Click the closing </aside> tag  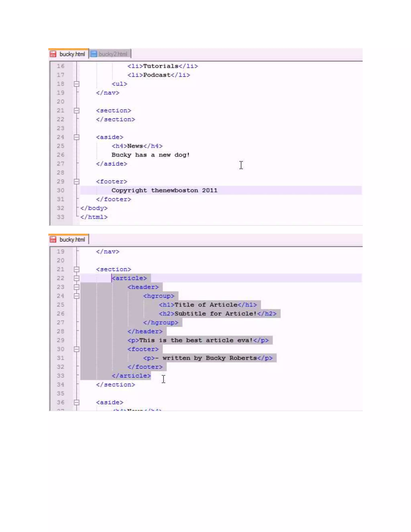pyautogui.click(x=112, y=164)
